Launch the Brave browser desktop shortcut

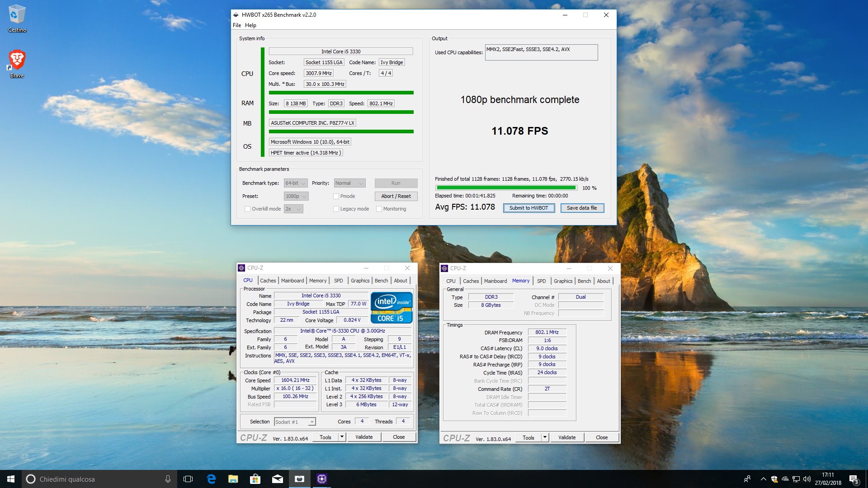click(17, 64)
